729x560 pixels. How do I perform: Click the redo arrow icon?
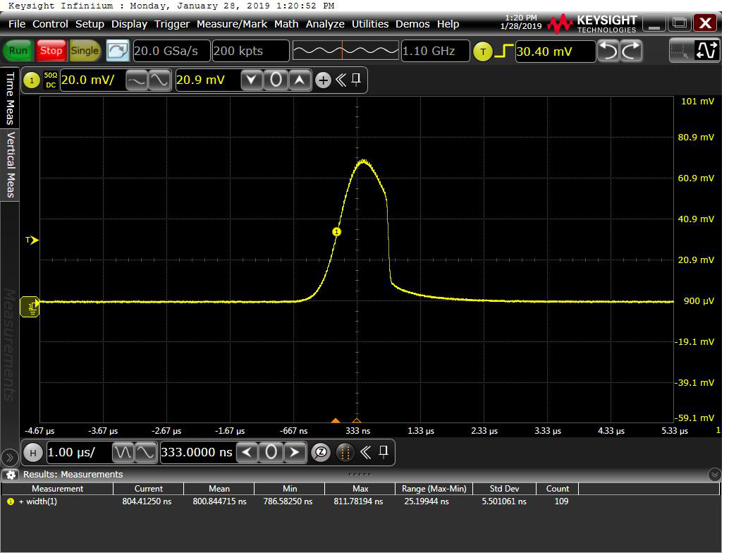coord(631,51)
